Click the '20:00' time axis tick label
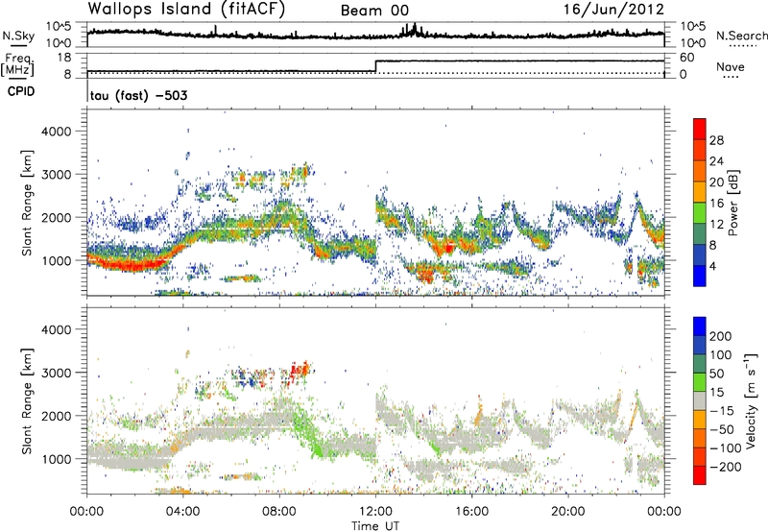 [567, 512]
